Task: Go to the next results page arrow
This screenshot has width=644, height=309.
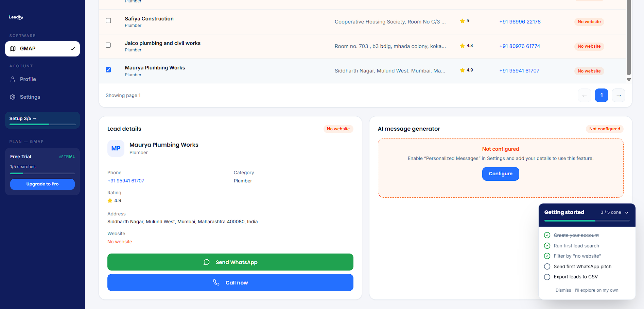Action: pos(619,95)
